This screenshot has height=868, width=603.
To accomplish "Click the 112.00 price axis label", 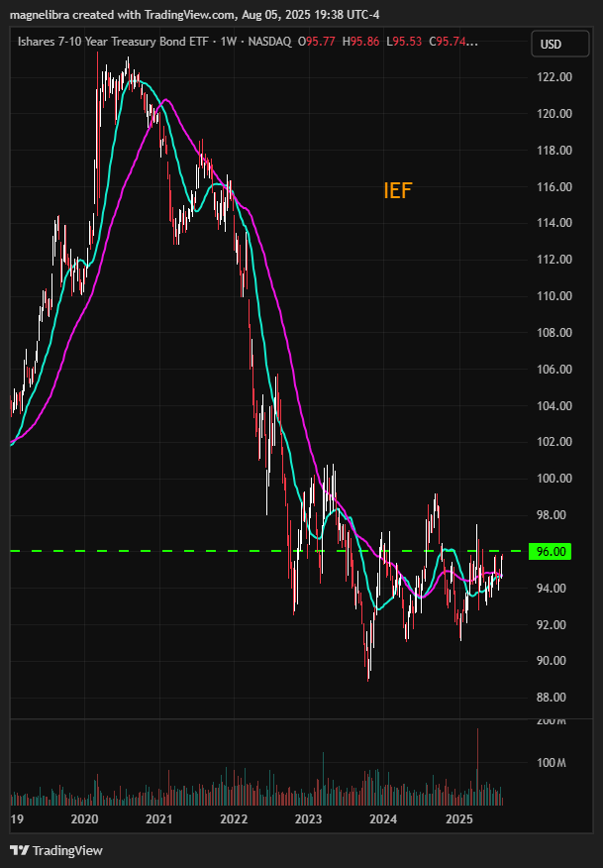I will tap(554, 259).
